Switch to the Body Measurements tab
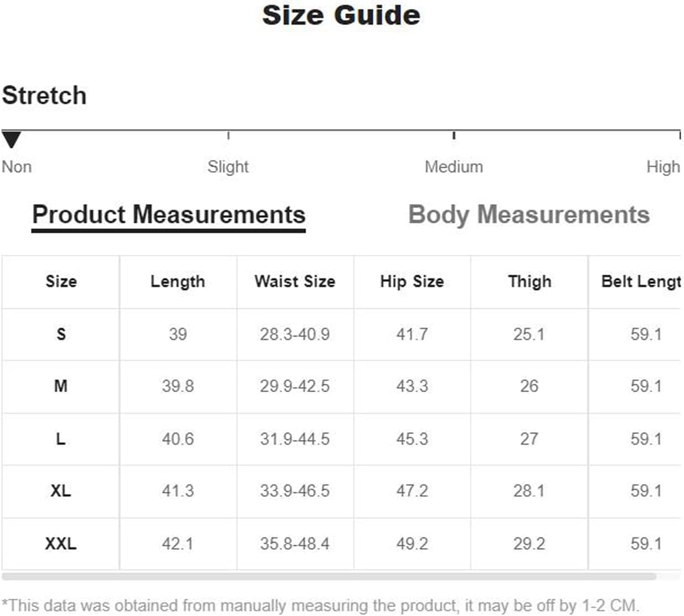 click(x=528, y=215)
